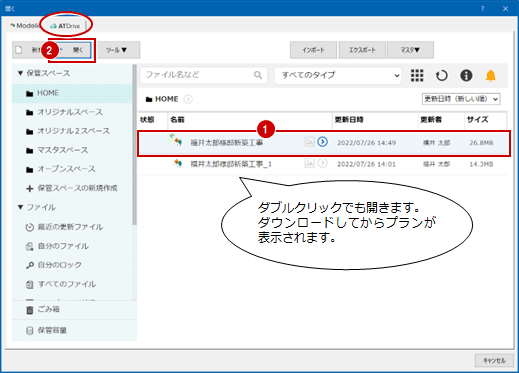This screenshot has width=519, height=373.
Task: Open the マスタ dropdown menu
Action: [410, 50]
